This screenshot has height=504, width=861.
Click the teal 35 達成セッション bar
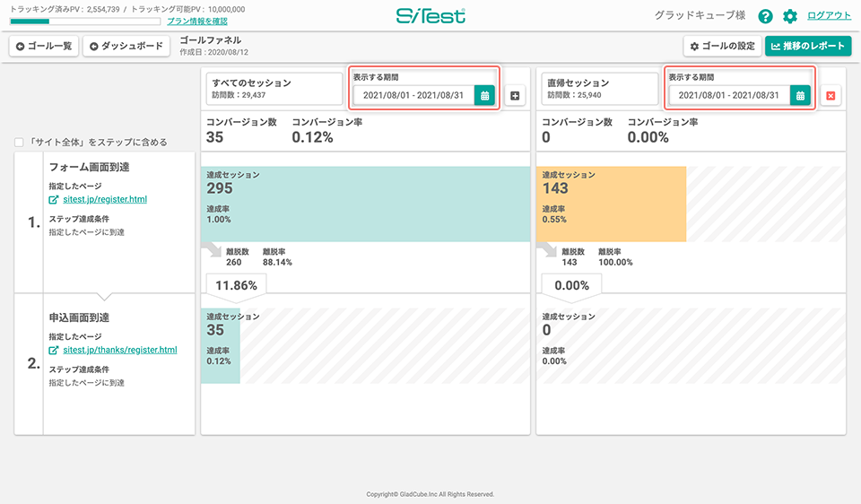pos(221,346)
